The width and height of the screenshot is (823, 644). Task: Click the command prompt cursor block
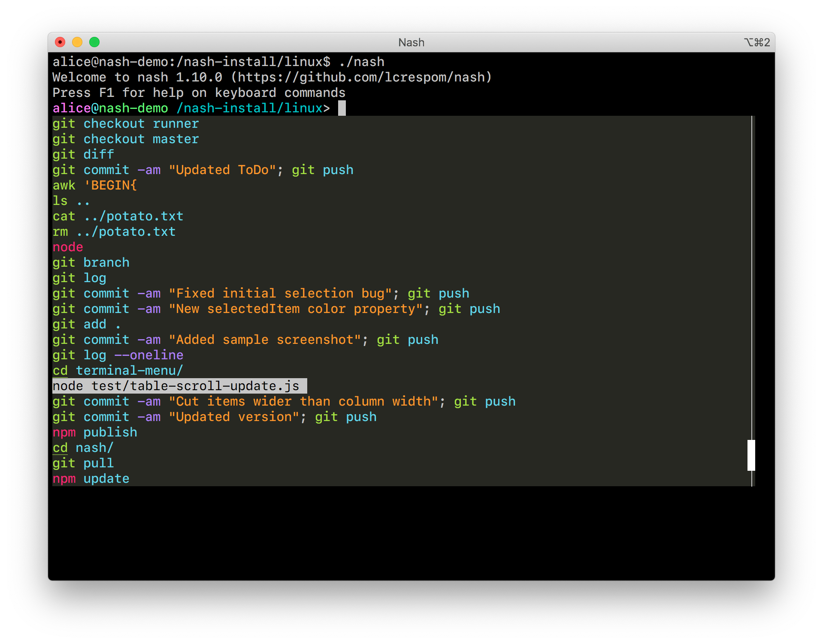pyautogui.click(x=342, y=108)
